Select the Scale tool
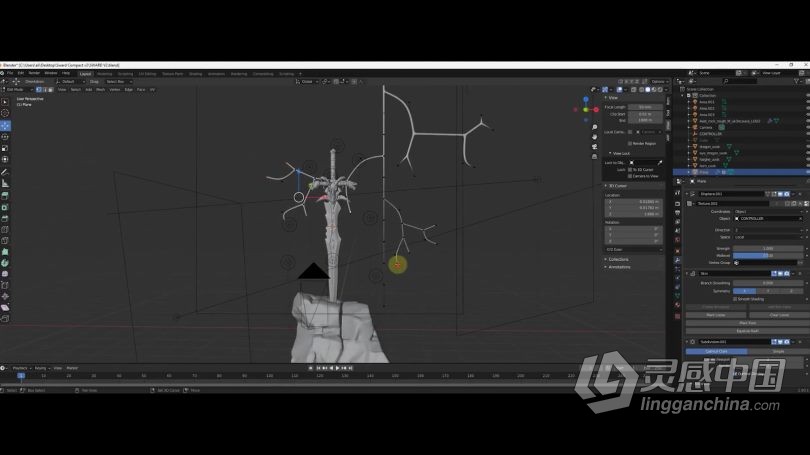The height and width of the screenshot is (455, 810). click(5, 148)
